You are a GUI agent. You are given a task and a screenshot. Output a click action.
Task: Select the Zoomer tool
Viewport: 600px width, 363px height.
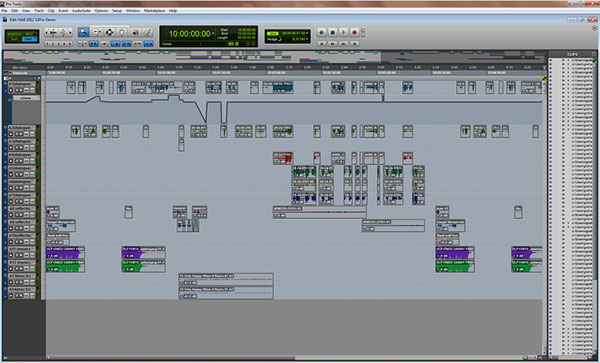tap(83, 32)
